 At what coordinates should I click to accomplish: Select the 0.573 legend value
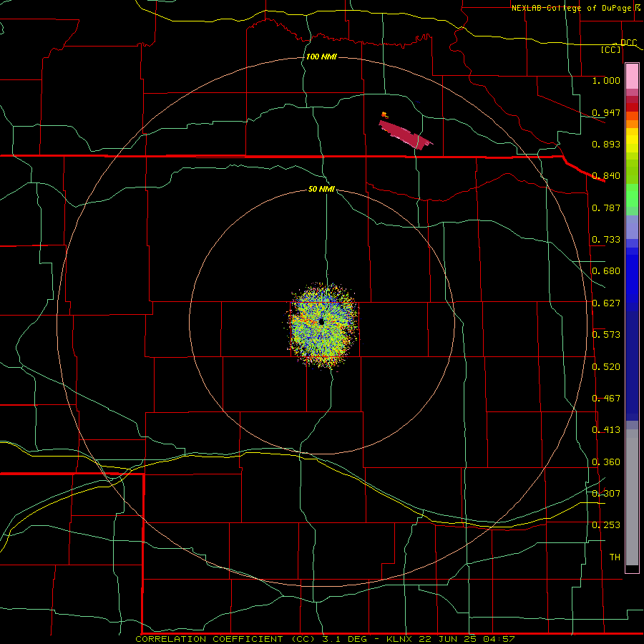(606, 335)
